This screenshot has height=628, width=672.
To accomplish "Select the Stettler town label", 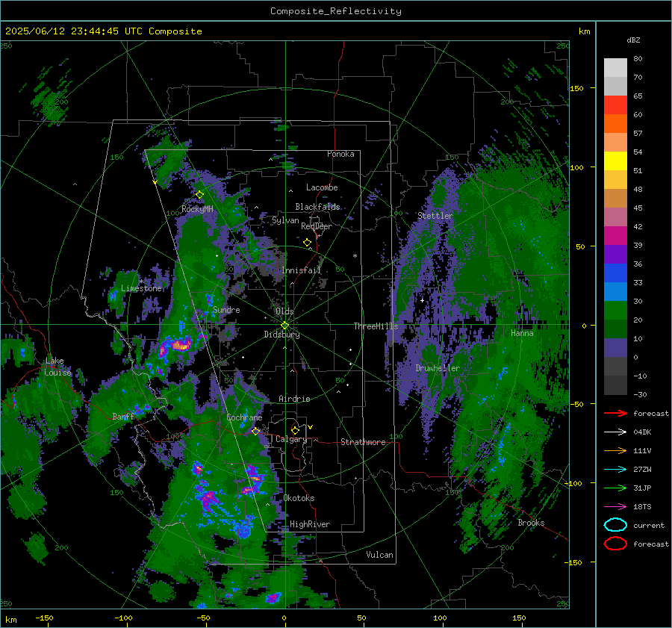I will point(435,216).
